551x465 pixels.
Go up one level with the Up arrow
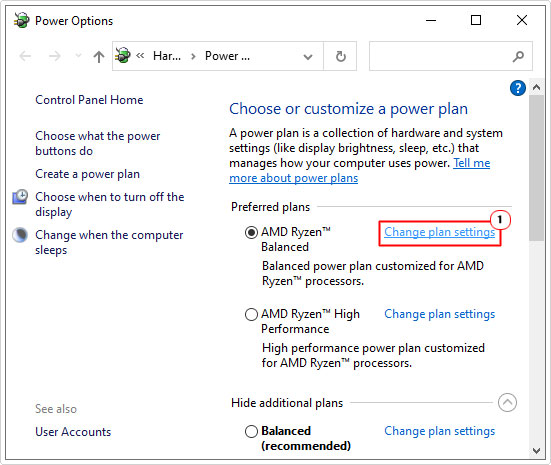99,56
